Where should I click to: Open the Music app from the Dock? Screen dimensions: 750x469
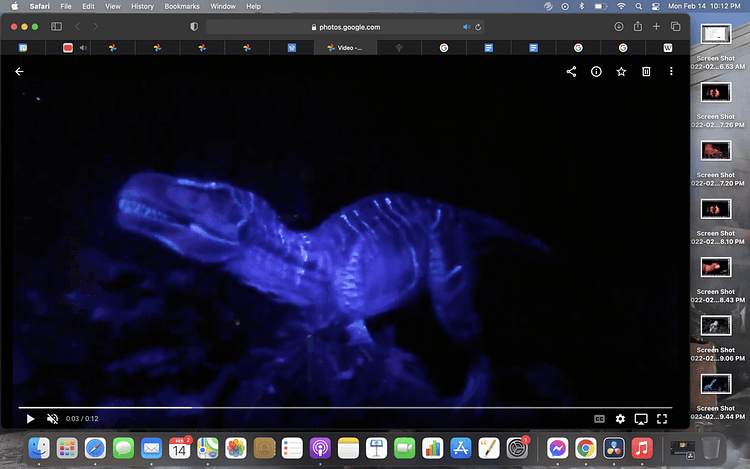pos(642,448)
